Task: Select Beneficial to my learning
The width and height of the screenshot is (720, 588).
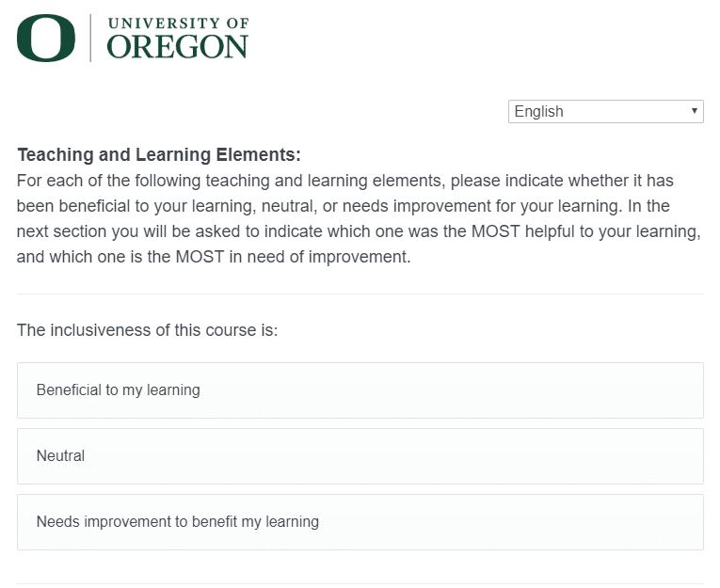Action: [360, 390]
